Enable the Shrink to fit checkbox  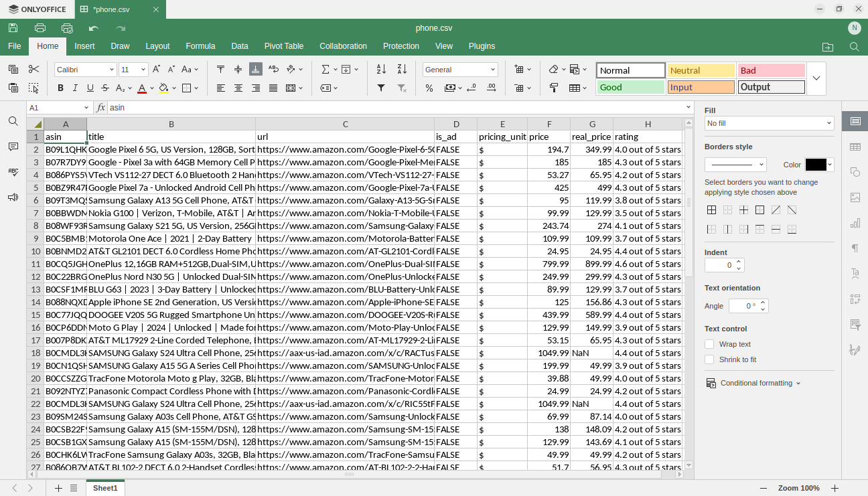click(709, 359)
